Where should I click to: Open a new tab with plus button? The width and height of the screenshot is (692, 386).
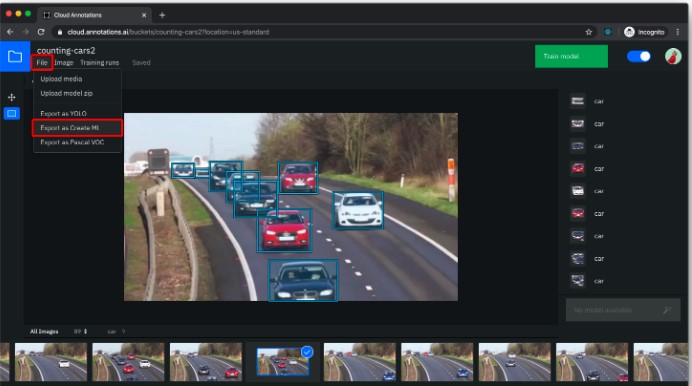pyautogui.click(x=162, y=15)
